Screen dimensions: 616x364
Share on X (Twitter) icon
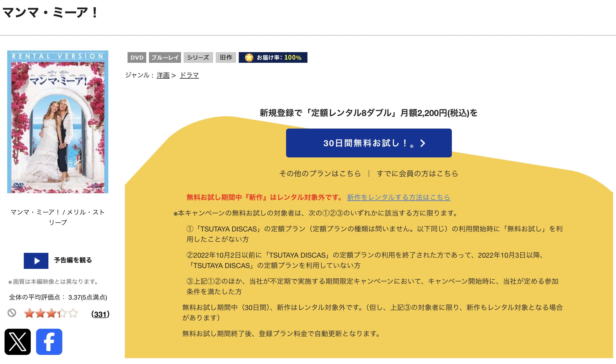(x=18, y=342)
